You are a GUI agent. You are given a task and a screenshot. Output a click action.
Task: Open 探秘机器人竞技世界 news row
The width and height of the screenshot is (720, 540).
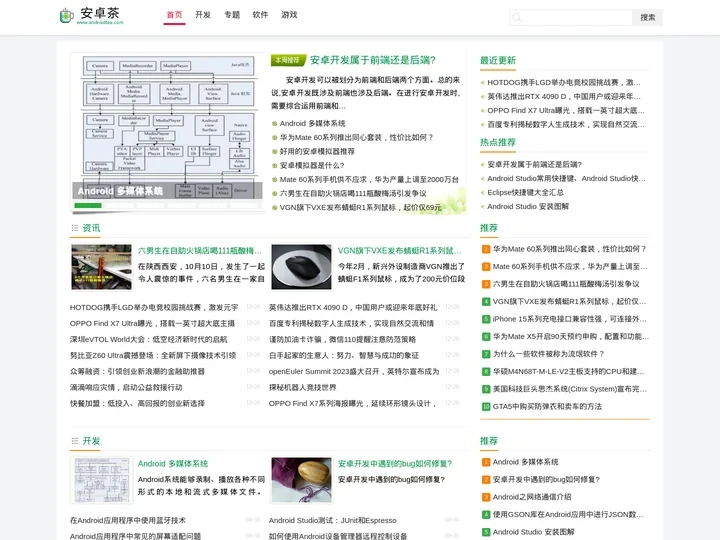(303, 388)
